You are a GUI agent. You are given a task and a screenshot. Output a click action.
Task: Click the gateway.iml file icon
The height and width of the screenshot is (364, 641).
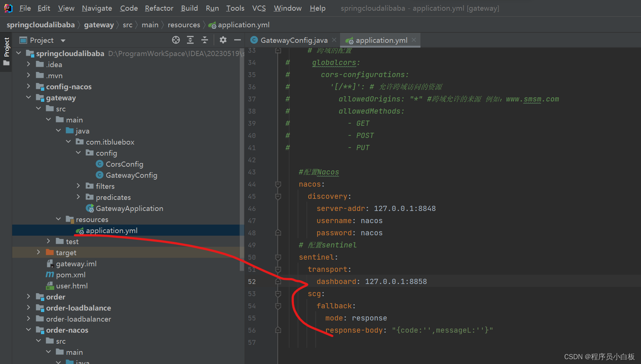coord(50,264)
